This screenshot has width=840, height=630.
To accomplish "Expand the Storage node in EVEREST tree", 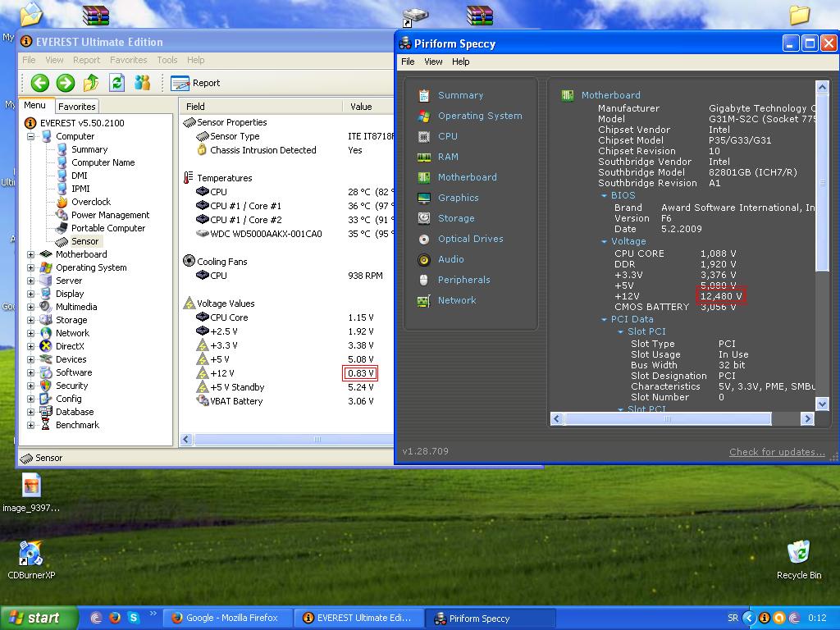I will (31, 320).
